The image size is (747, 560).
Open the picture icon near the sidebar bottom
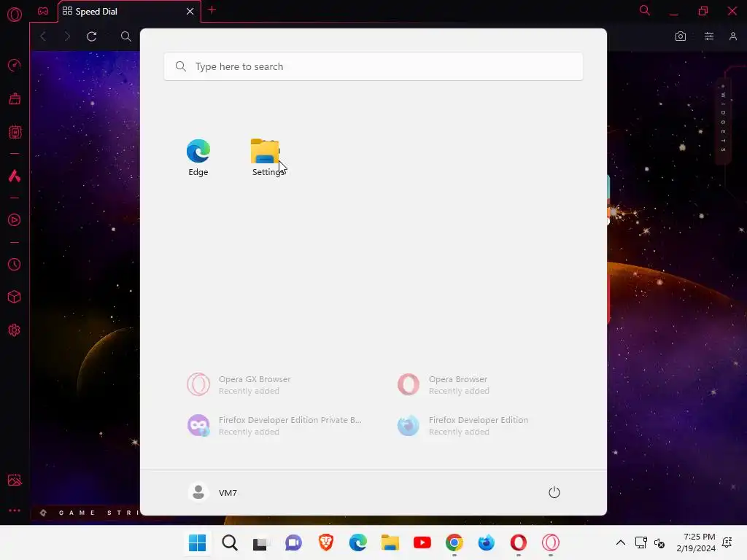click(15, 480)
